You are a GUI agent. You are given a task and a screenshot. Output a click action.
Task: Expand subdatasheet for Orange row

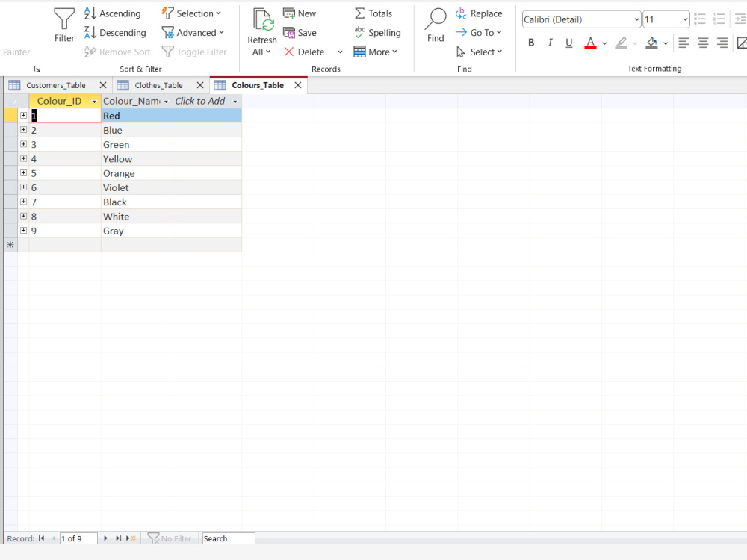[23, 173]
